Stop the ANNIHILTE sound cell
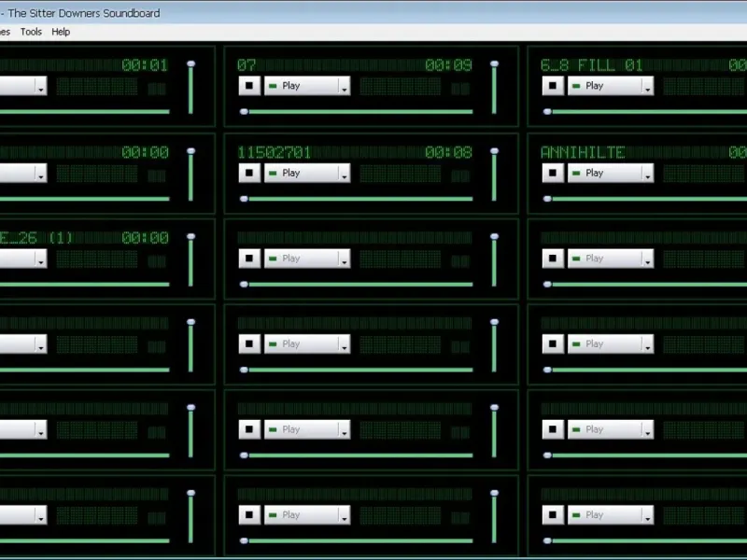Screen dimensions: 747x560 553,174
